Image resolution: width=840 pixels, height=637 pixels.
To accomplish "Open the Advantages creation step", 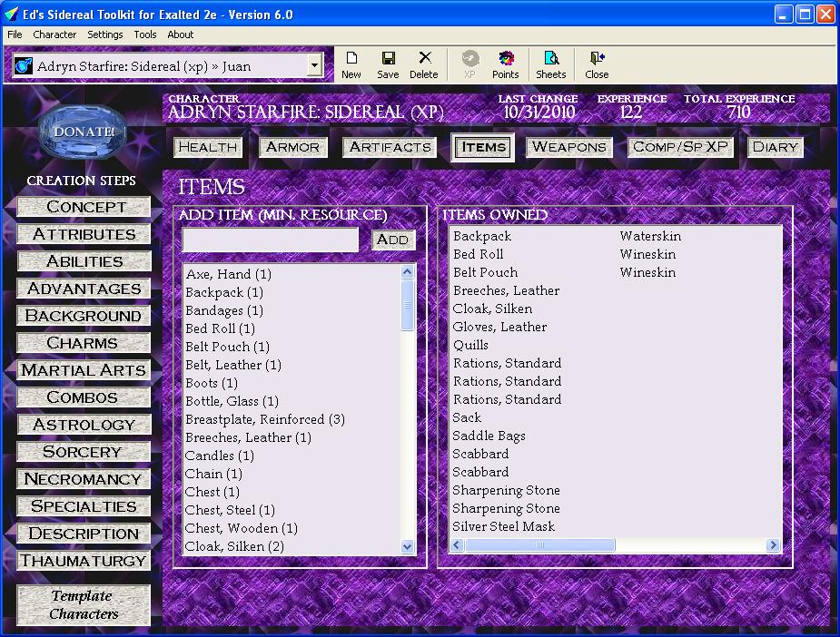I will coord(84,289).
